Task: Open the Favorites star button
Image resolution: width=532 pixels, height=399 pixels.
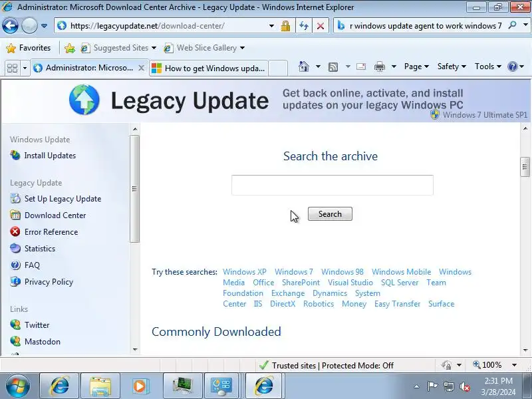Action: pyautogui.click(x=29, y=48)
